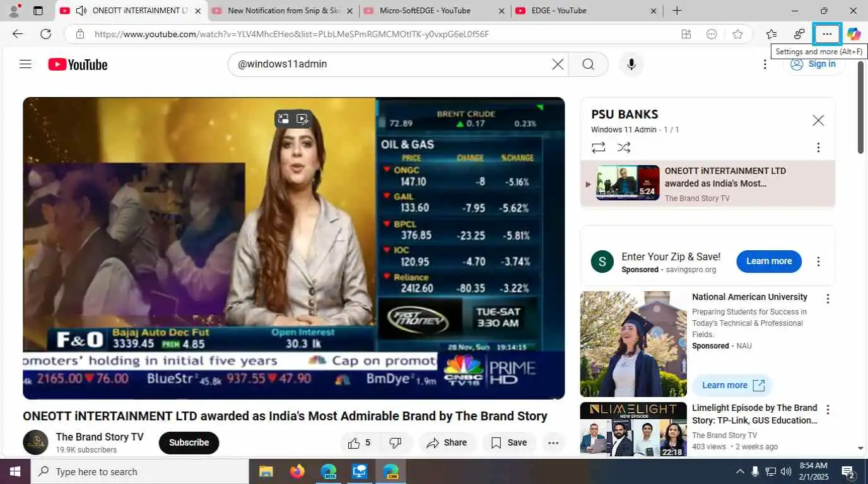Click Learn more on savingspro ad
The image size is (868, 484).
click(769, 261)
